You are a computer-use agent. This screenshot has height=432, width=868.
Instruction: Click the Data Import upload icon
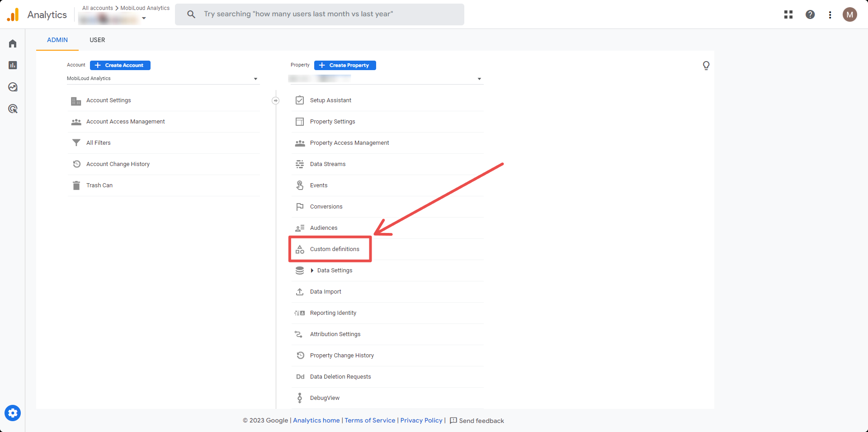click(300, 292)
